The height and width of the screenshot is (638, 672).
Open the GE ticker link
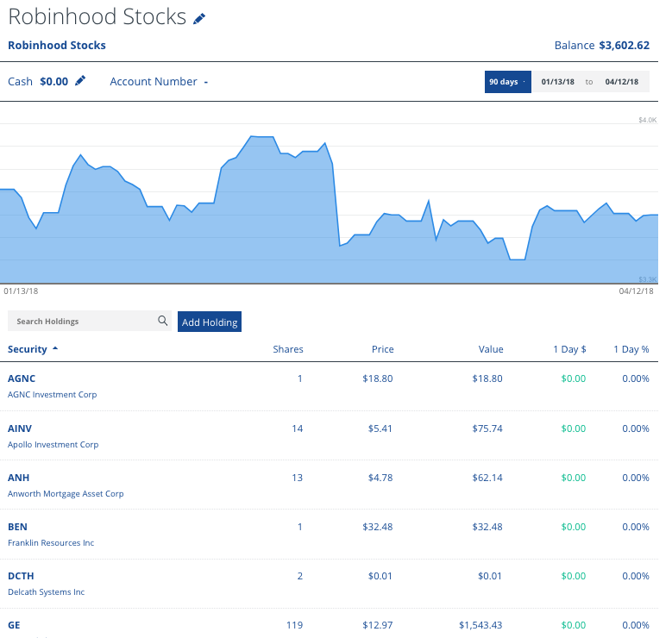pyautogui.click(x=14, y=625)
